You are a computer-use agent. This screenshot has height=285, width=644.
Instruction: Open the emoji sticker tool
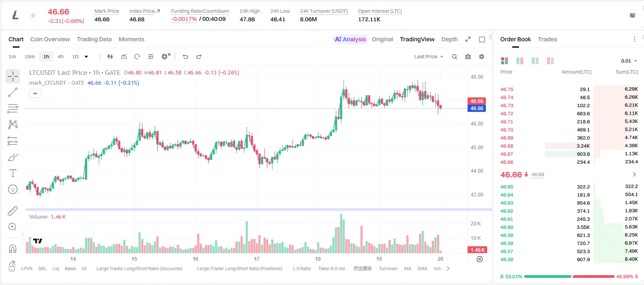(x=13, y=189)
